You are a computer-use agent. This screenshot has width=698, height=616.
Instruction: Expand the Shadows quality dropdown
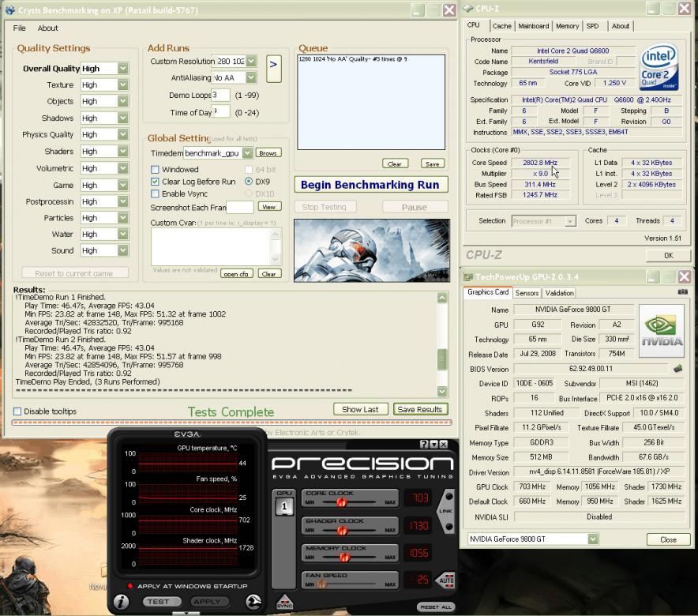[x=123, y=118]
